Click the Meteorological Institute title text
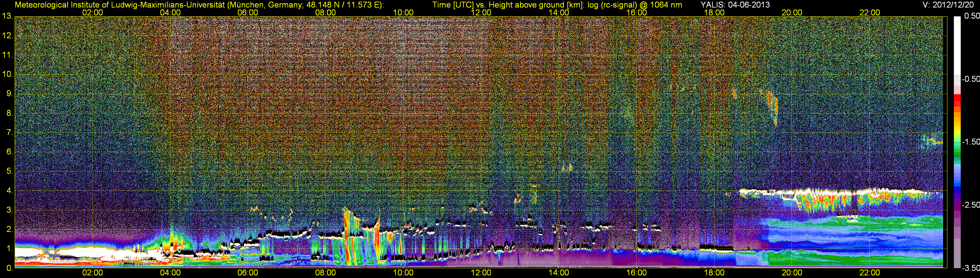 pyautogui.click(x=199, y=5)
